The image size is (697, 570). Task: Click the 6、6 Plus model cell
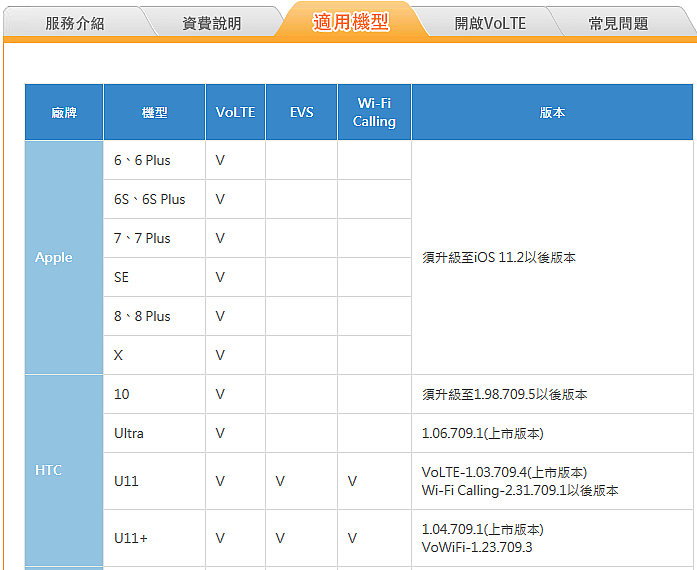[154, 161]
